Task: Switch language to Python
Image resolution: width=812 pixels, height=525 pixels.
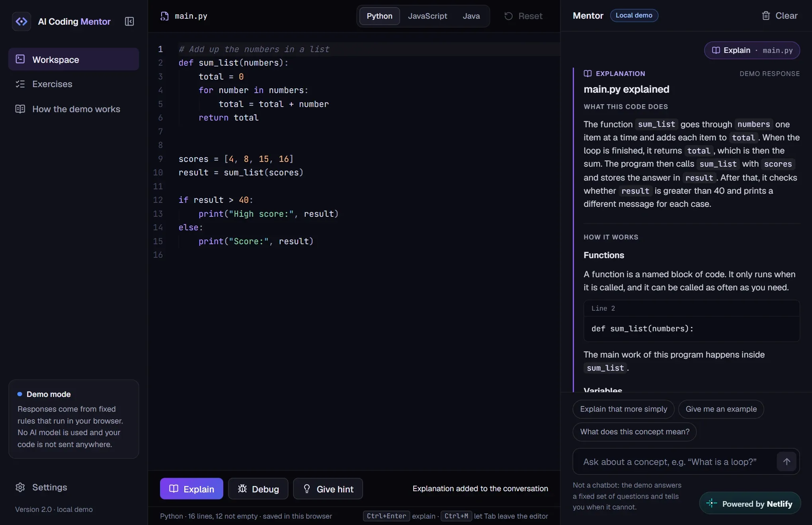Action: click(x=379, y=16)
